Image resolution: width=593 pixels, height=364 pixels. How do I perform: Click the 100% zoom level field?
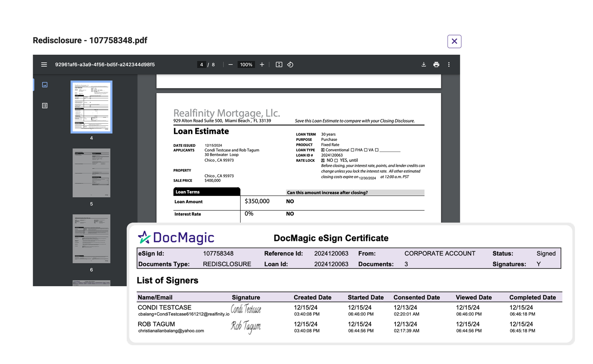click(246, 65)
